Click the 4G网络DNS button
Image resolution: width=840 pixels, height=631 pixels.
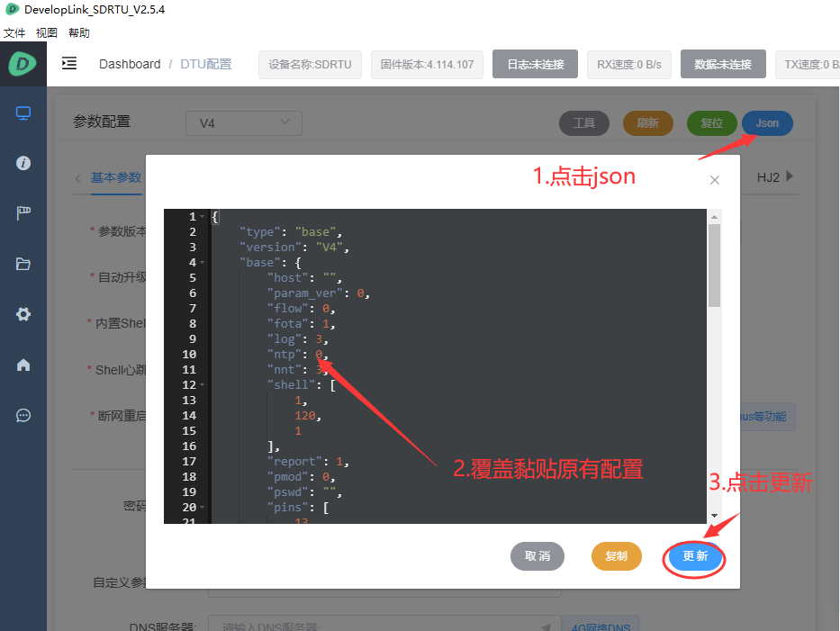(x=601, y=625)
